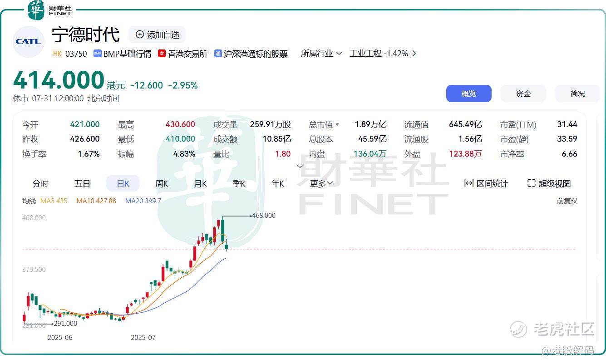606x364 pixels.
Task: Click the 最高 value 430.600
Action: [180, 124]
